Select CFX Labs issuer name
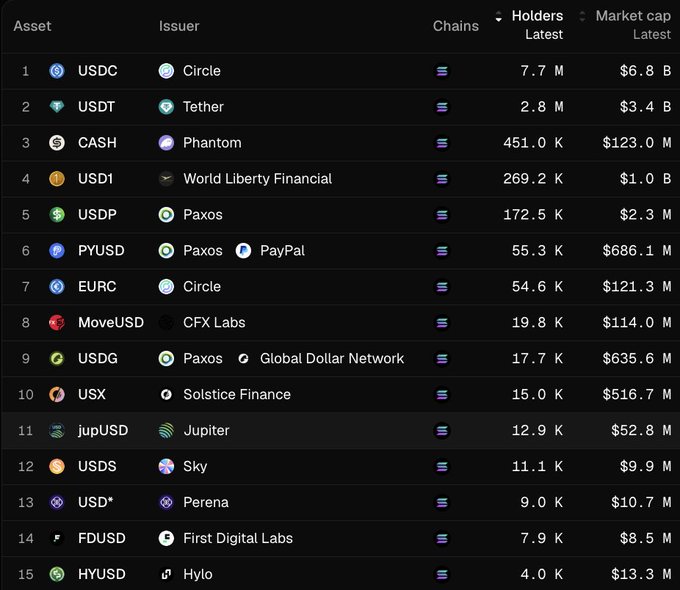This screenshot has height=590, width=680. [x=214, y=323]
